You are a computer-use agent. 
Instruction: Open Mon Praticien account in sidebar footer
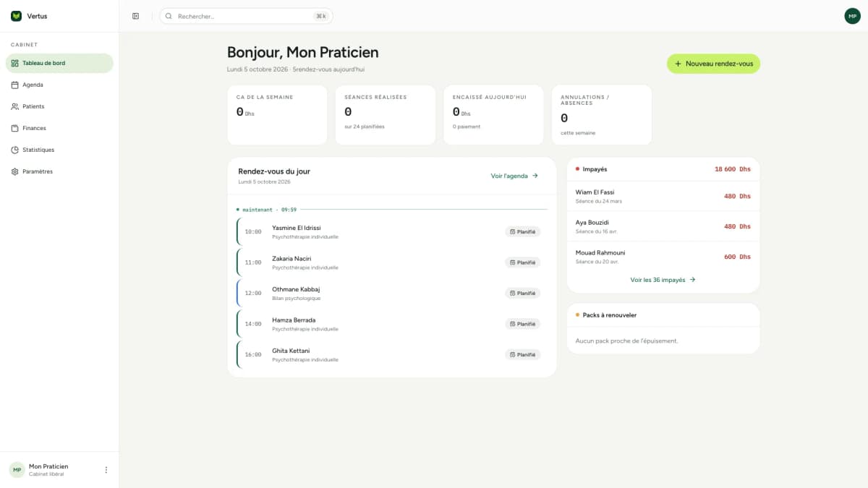pos(59,470)
